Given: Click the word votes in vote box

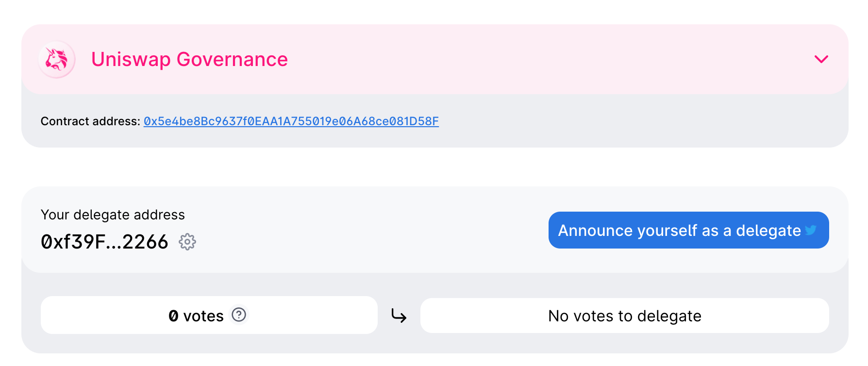Looking at the screenshot, I should [x=203, y=316].
